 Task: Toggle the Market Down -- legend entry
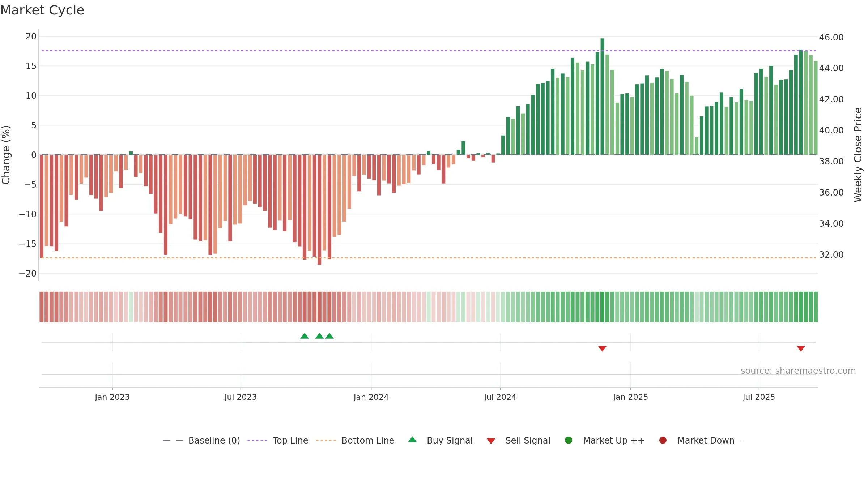click(701, 440)
